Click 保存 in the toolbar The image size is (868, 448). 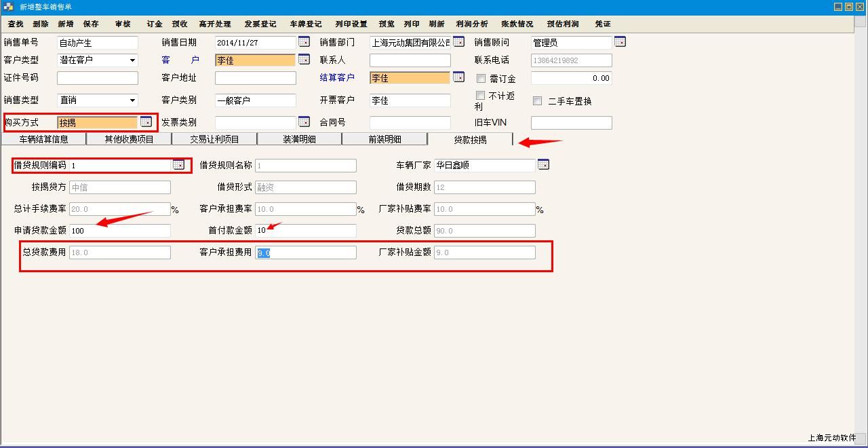click(x=91, y=24)
